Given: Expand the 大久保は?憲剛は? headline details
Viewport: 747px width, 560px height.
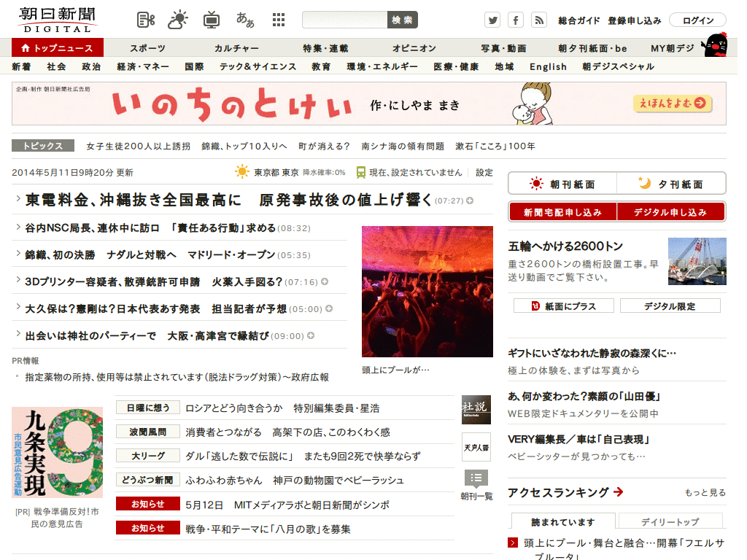Looking at the screenshot, I should coord(329,308).
